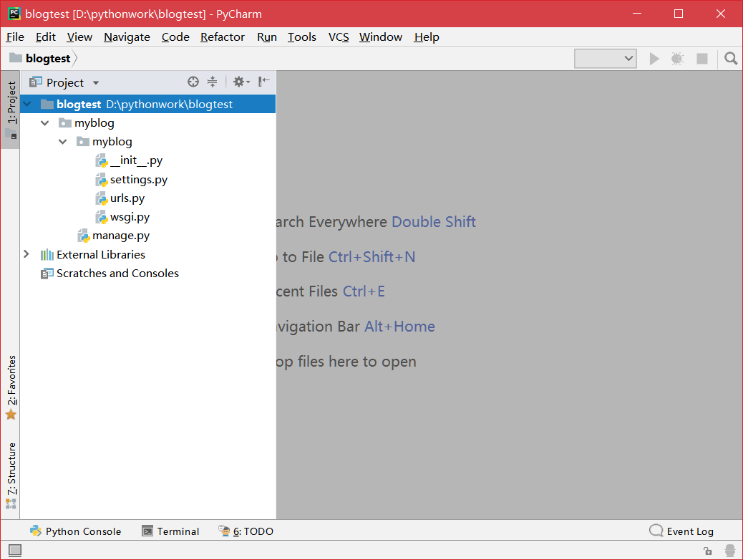Viewport: 743px width, 560px height.
Task: Click the tool windows toggle icon in status bar
Action: (x=15, y=550)
